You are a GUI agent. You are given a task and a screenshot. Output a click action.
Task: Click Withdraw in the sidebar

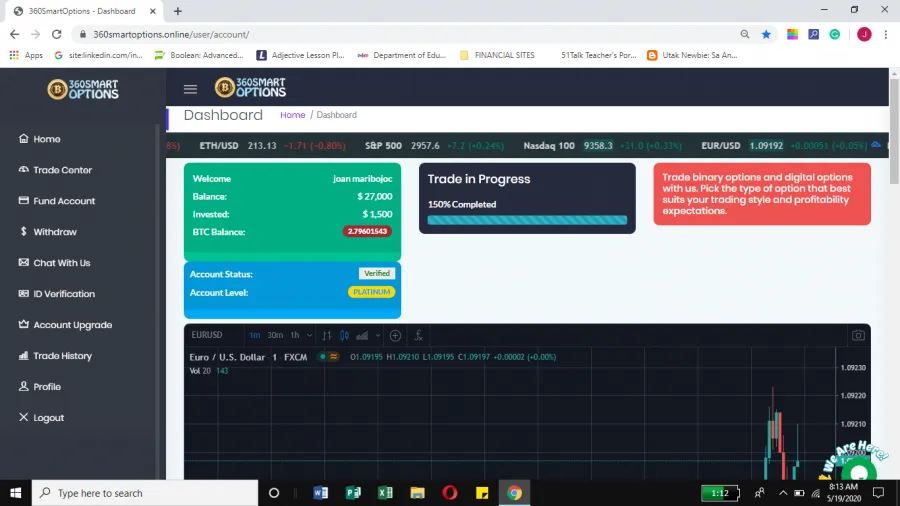tap(54, 232)
